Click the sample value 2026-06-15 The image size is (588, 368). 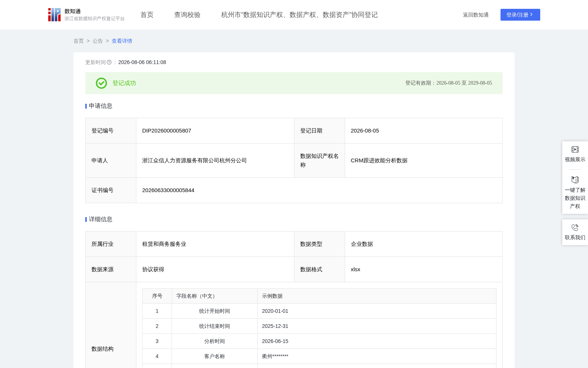275,341
